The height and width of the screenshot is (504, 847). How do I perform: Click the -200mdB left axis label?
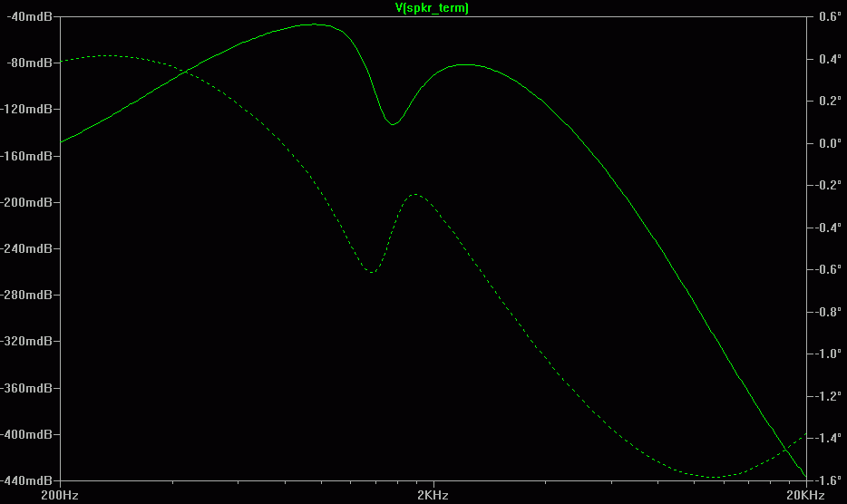click(x=26, y=202)
